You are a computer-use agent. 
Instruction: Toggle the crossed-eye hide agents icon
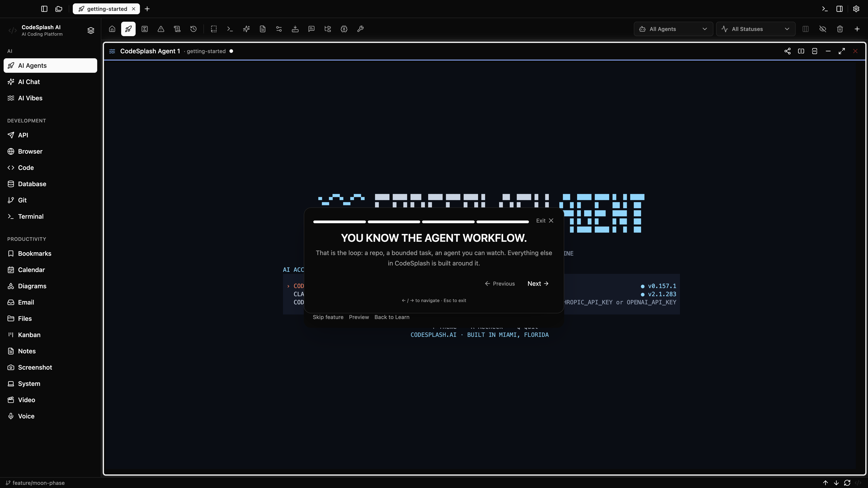(823, 29)
